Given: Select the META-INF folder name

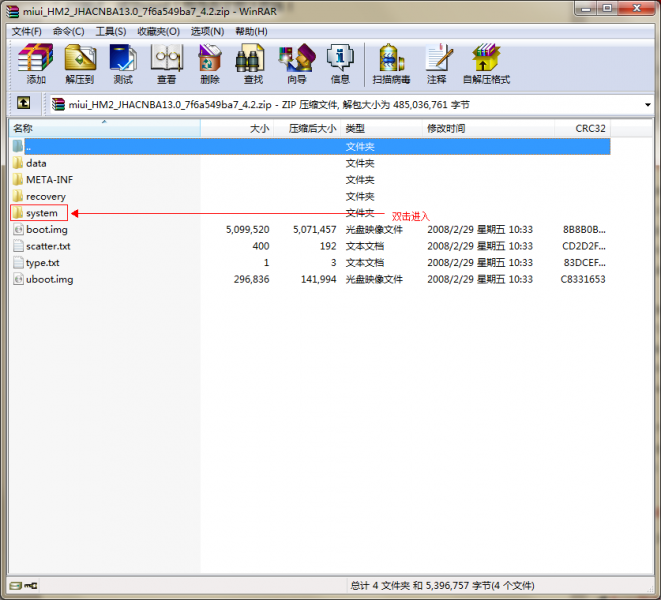Looking at the screenshot, I should tap(49, 180).
